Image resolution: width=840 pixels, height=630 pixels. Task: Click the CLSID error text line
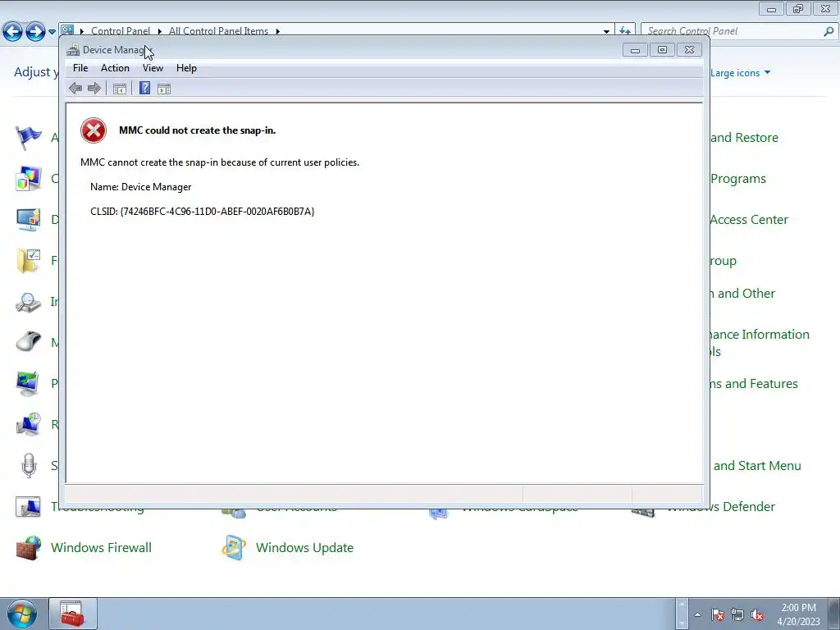coord(203,212)
